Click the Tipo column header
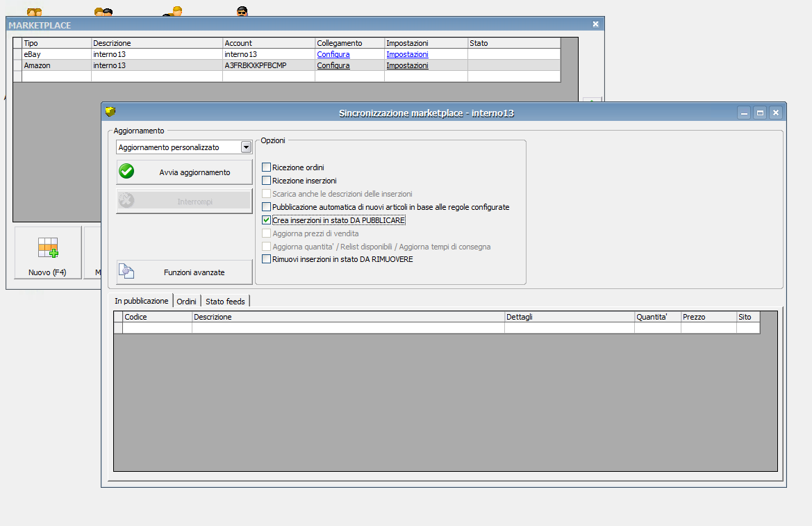The height and width of the screenshot is (526, 812). (x=56, y=43)
